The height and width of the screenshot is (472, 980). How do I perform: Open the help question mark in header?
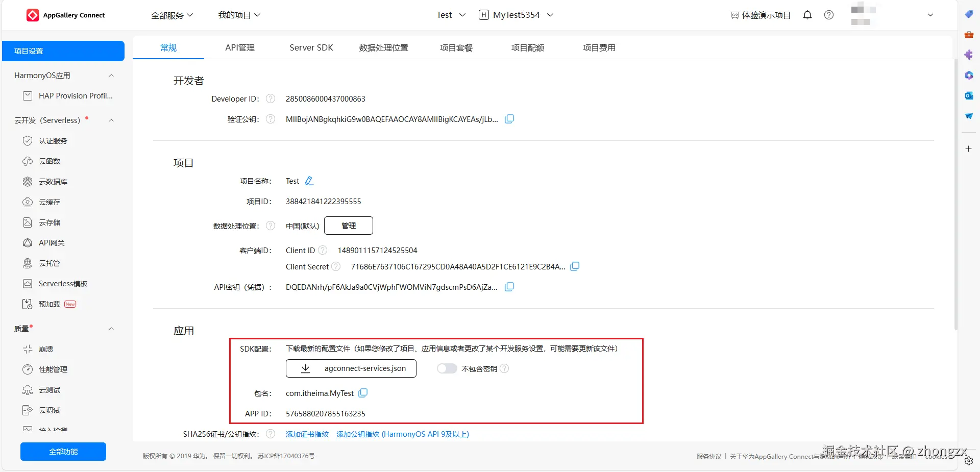[x=829, y=15]
